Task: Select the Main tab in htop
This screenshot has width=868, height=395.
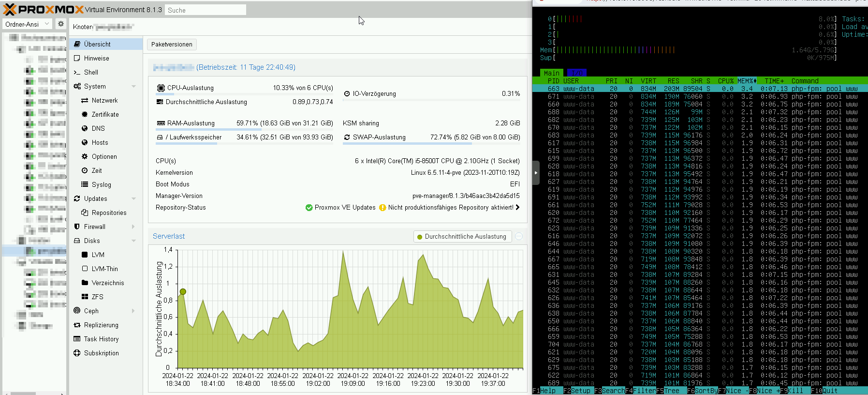Action: pyautogui.click(x=552, y=73)
